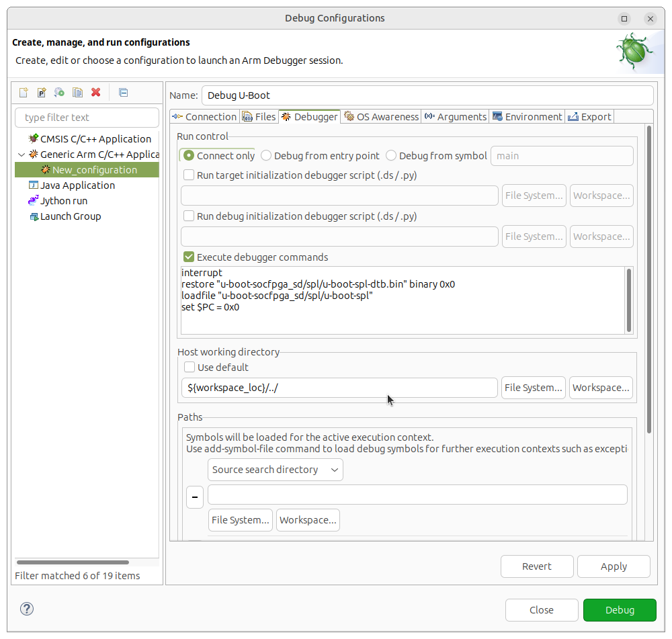Open the help question mark icon
Screen dimensions: 672x639
[27, 609]
